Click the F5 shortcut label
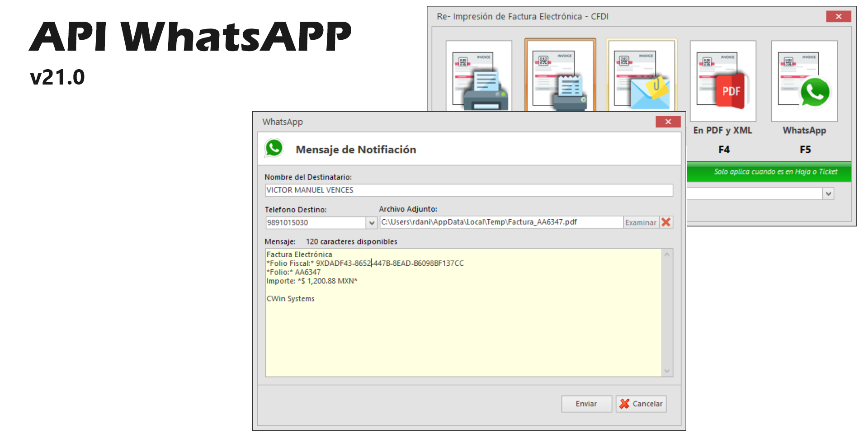Viewport: 868px width, 443px height. click(x=805, y=150)
